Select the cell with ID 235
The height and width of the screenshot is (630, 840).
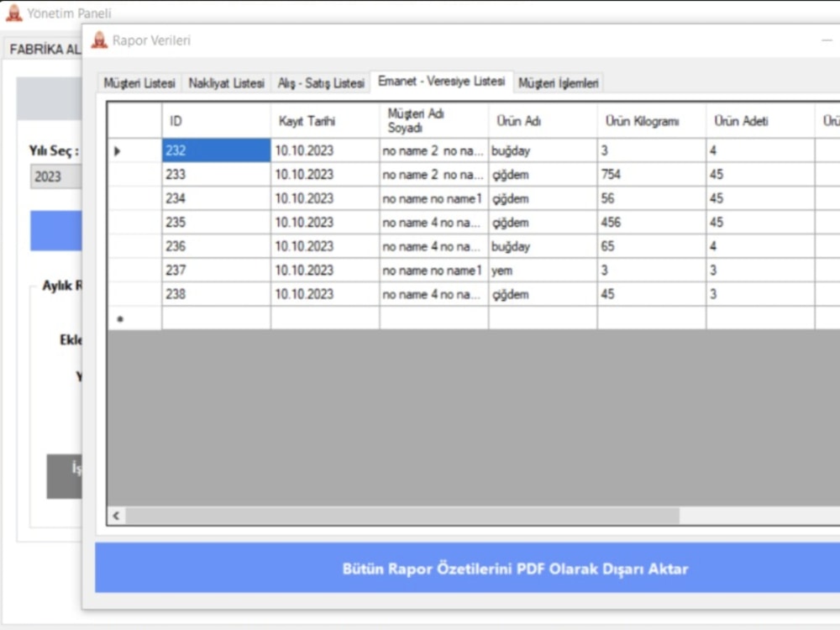[x=217, y=223]
